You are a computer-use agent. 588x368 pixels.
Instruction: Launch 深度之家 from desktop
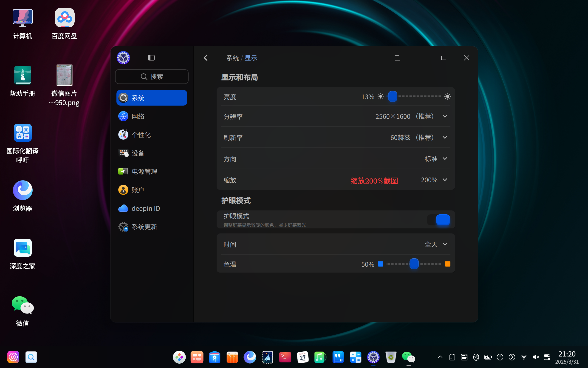click(x=23, y=254)
